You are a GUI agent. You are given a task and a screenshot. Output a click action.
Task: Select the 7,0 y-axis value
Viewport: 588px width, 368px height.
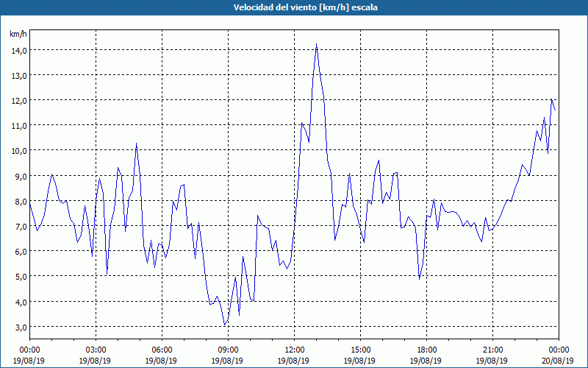[x=18, y=226]
